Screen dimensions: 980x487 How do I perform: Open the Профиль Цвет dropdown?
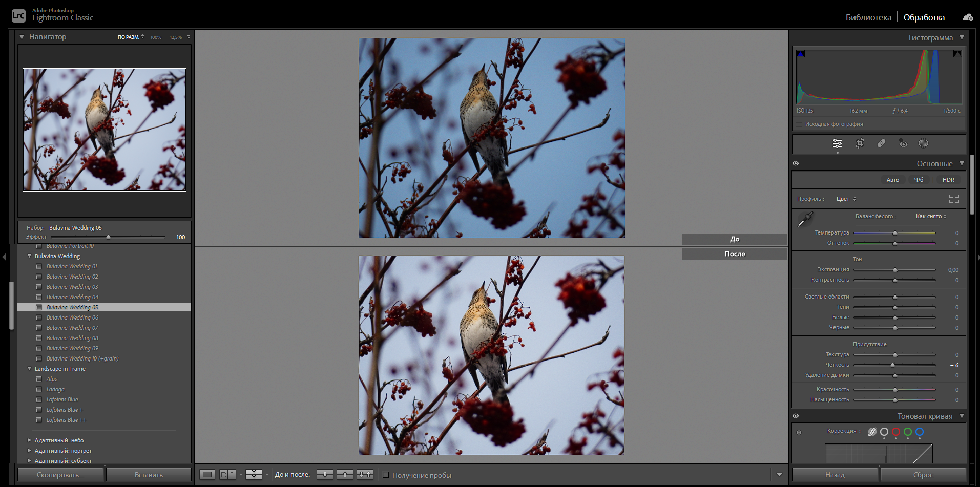pyautogui.click(x=846, y=199)
